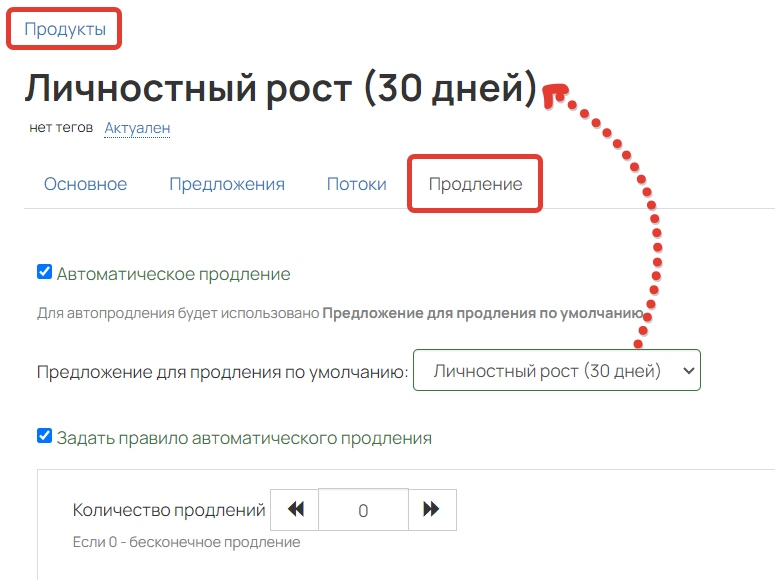
Task: Decrease Количество продлений with the rewind icon
Action: pos(295,510)
